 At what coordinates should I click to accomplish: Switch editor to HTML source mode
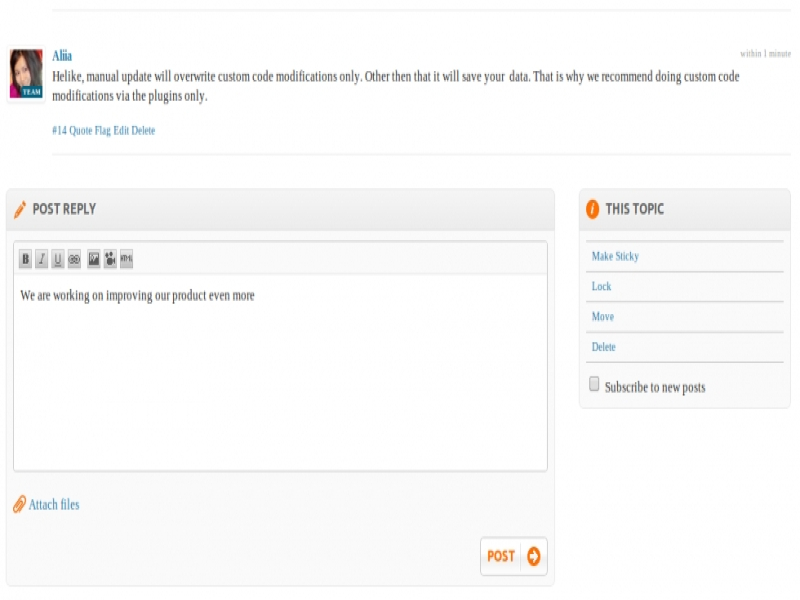126,260
